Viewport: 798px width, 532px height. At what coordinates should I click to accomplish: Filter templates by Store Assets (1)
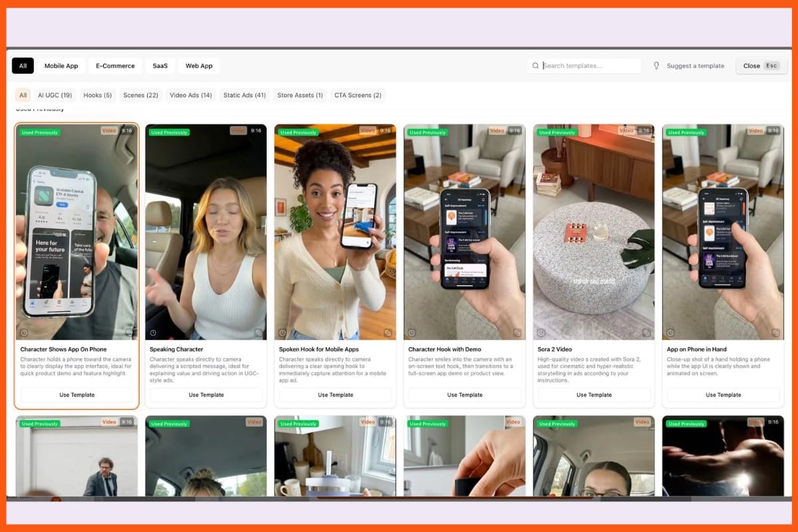[300, 95]
